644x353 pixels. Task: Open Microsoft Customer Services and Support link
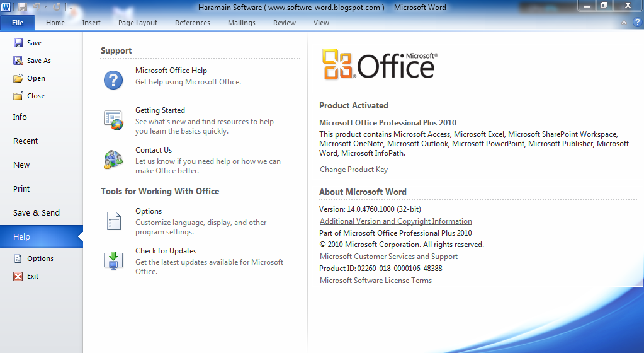(388, 257)
